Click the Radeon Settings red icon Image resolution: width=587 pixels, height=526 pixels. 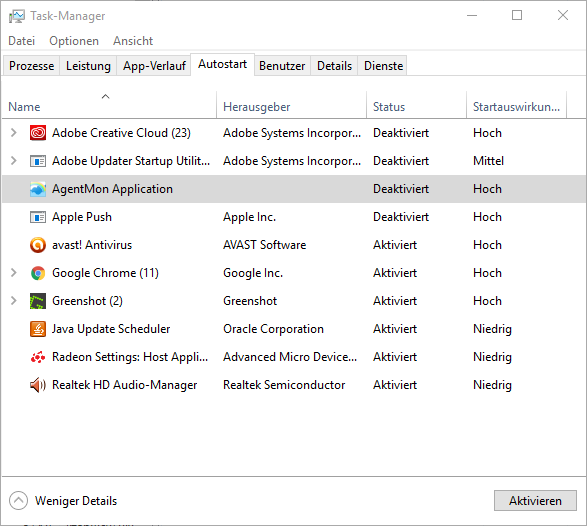click(38, 357)
